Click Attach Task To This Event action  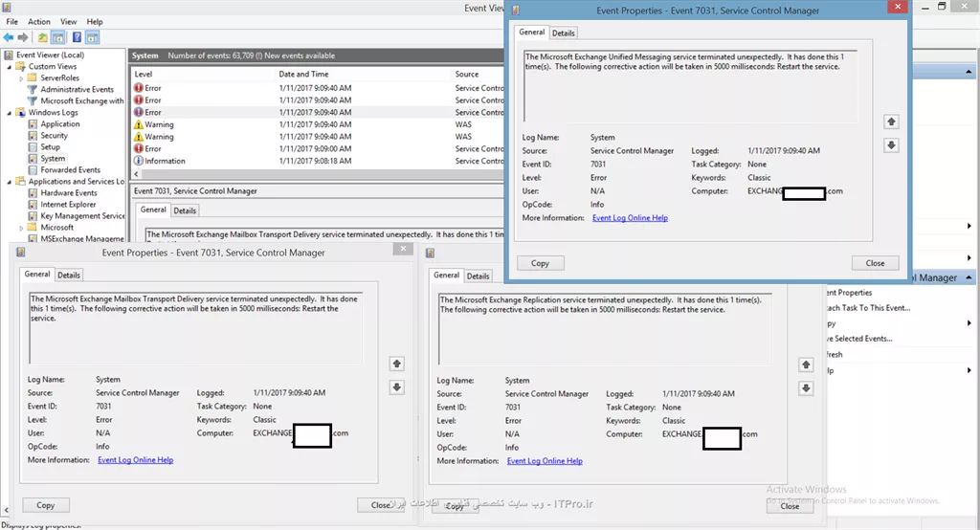pos(867,308)
